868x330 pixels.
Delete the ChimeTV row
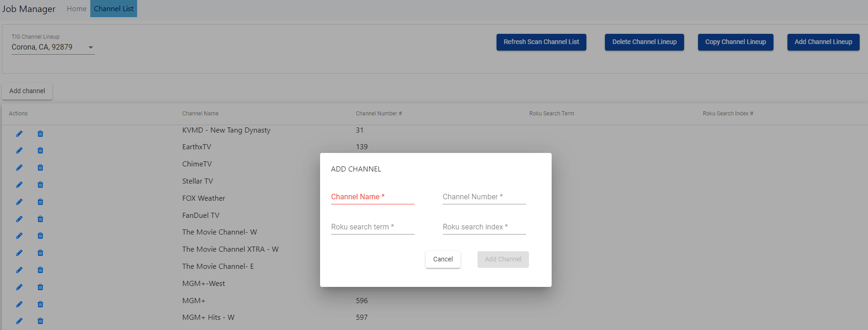point(40,167)
